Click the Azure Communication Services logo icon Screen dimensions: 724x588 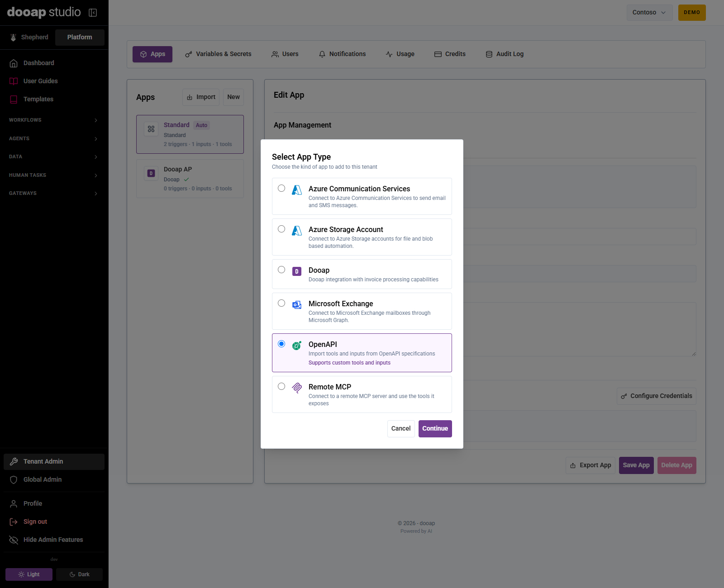point(297,190)
